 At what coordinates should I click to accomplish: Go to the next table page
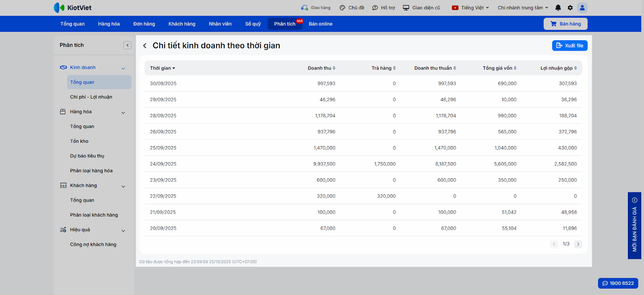578,244
